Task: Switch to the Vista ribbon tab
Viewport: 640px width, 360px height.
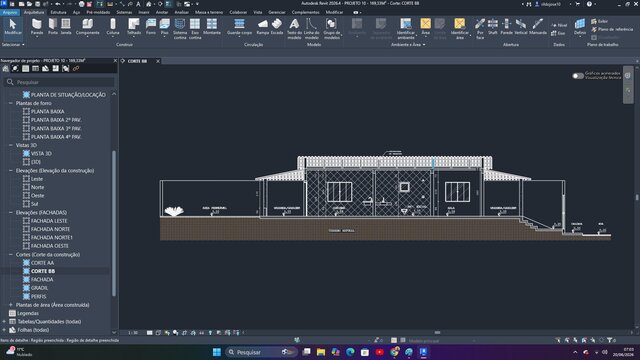Action: [x=258, y=12]
